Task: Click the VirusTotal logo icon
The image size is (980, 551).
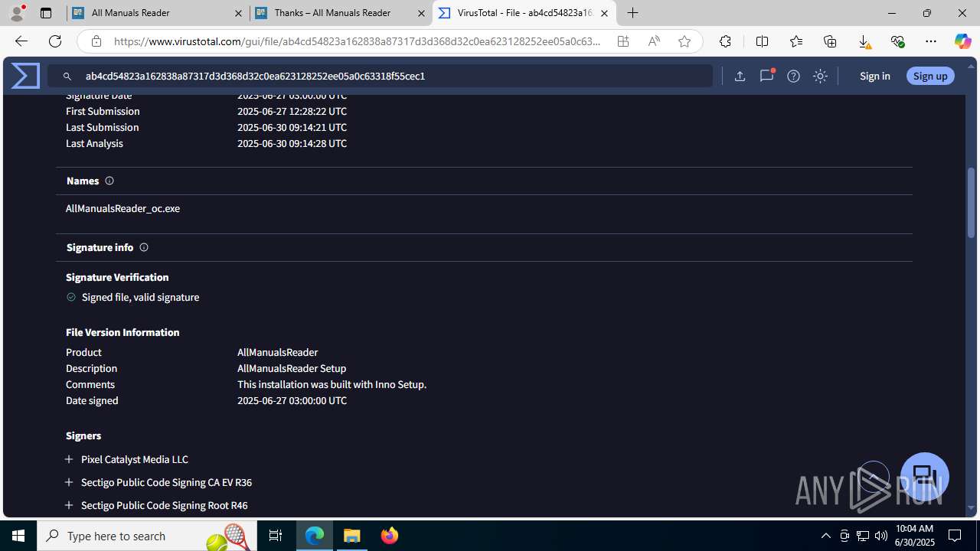Action: [25, 76]
